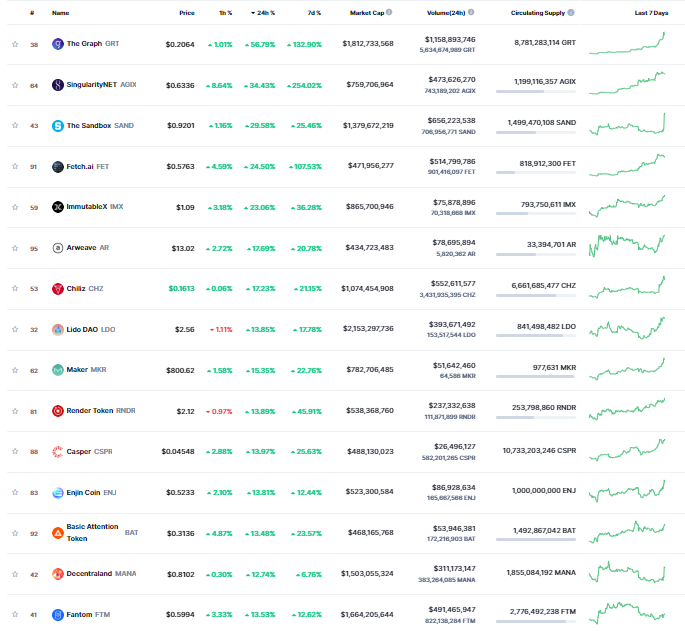Click Enjin Coin logo icon
Viewport: 685px width, 631px height.
58,493
